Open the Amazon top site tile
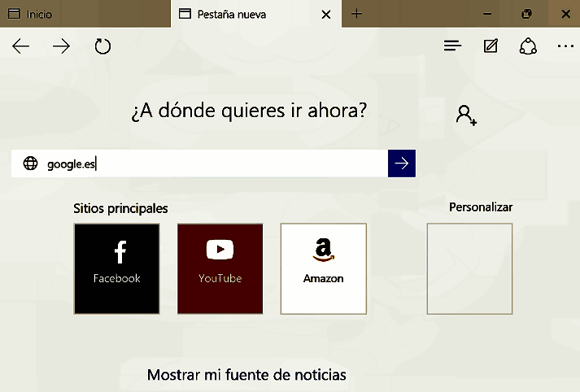 (x=324, y=269)
